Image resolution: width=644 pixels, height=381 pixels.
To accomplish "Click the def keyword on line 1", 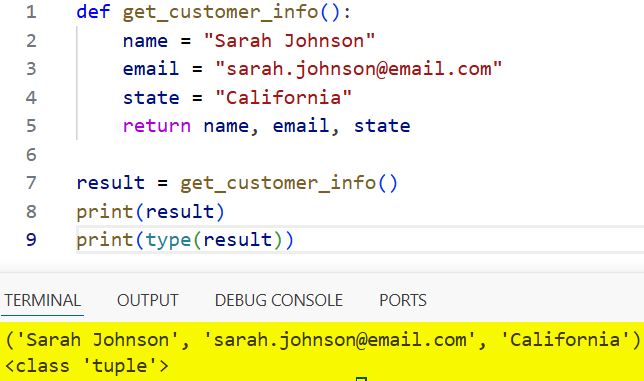I will pos(93,11).
